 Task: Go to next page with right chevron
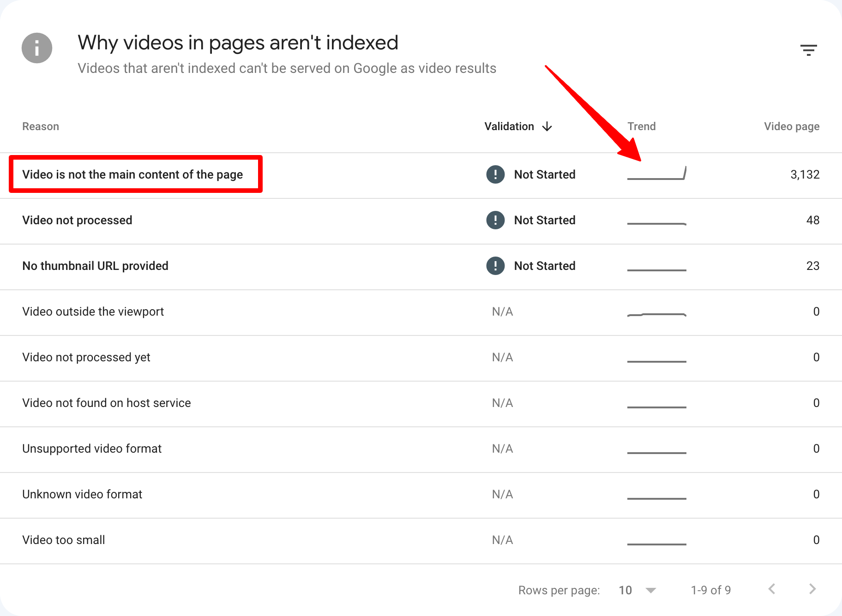pyautogui.click(x=812, y=589)
